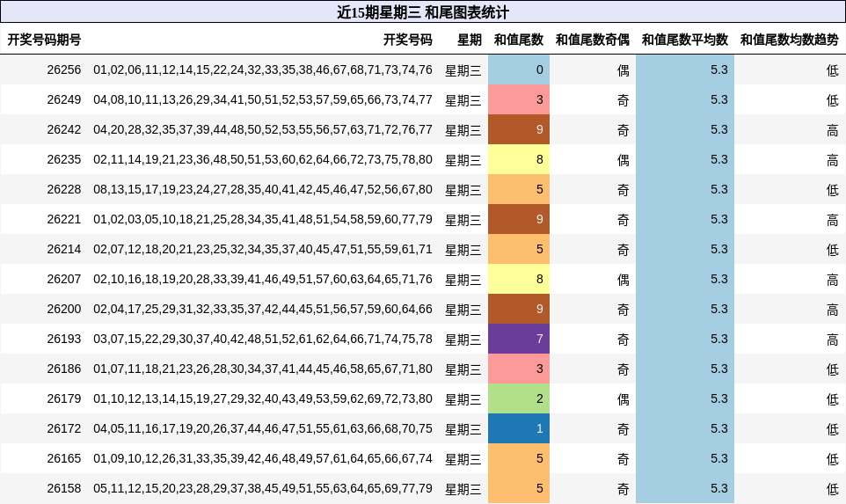
Task: Click 星期三 cell in row 26186
Action: [463, 369]
